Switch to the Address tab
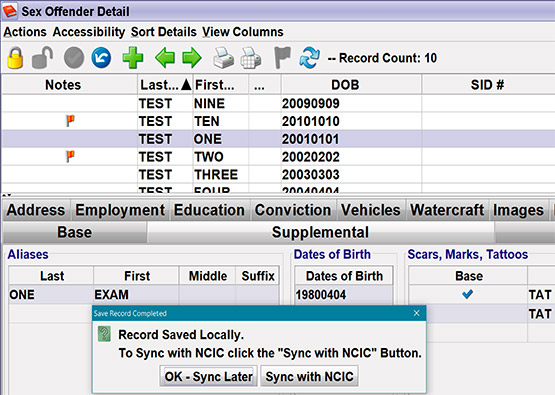This screenshot has width=555, height=395. click(36, 210)
